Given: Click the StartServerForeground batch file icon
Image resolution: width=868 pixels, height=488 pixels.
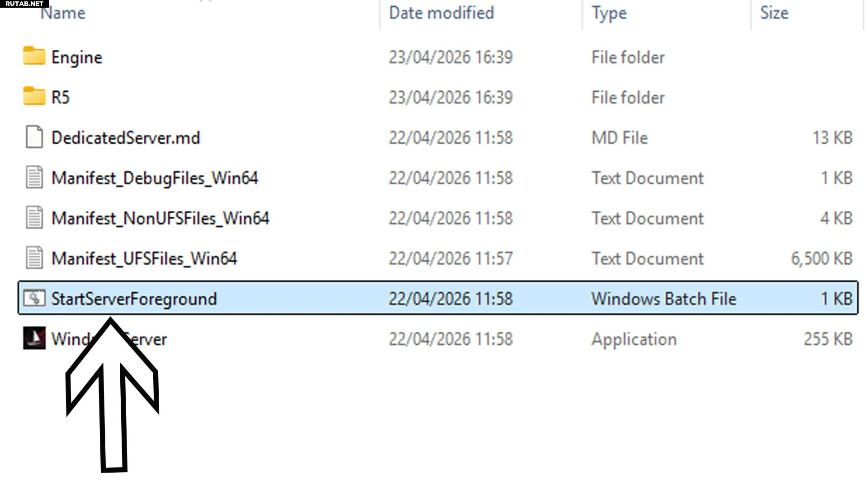Looking at the screenshot, I should [34, 298].
